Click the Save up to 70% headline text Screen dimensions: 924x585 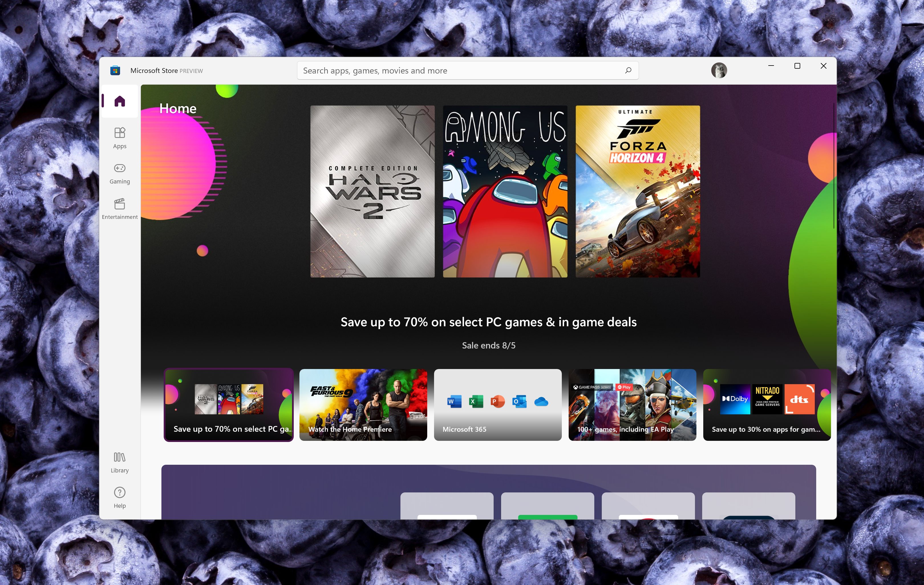pyautogui.click(x=489, y=322)
